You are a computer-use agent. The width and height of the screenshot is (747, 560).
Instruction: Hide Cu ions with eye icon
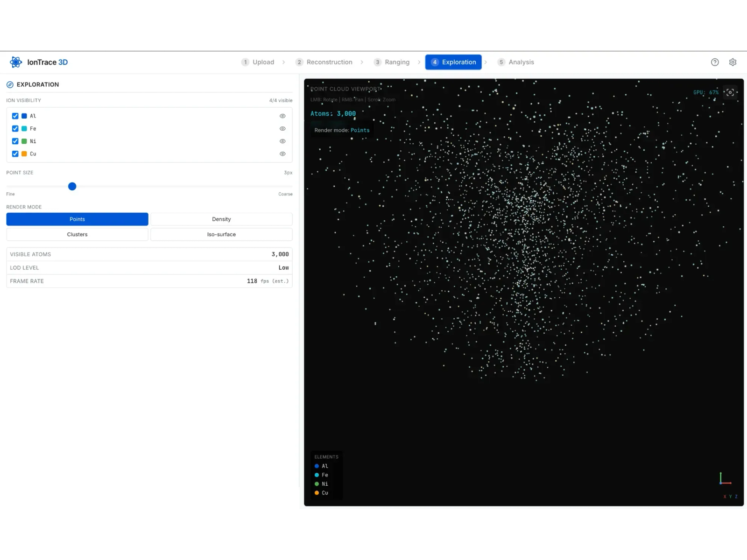pyautogui.click(x=282, y=154)
